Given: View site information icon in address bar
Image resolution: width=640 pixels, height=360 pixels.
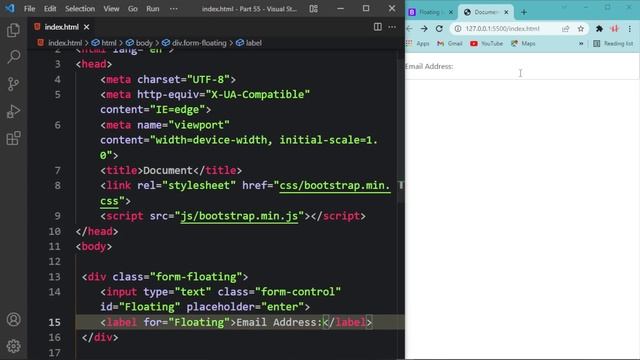Looking at the screenshot, I should coord(458,29).
